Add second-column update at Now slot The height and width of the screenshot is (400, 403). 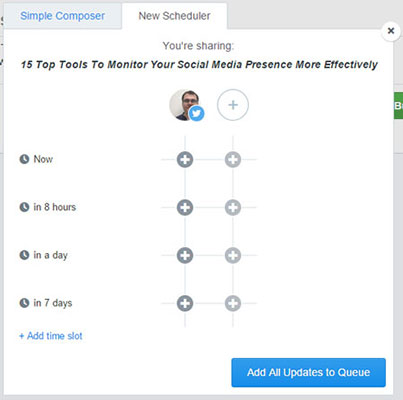[x=233, y=159]
